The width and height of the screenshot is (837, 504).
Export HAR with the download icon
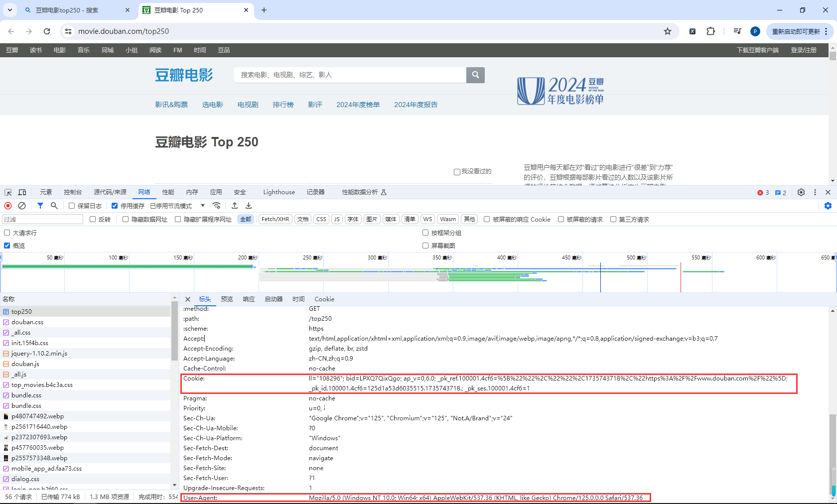(x=249, y=206)
